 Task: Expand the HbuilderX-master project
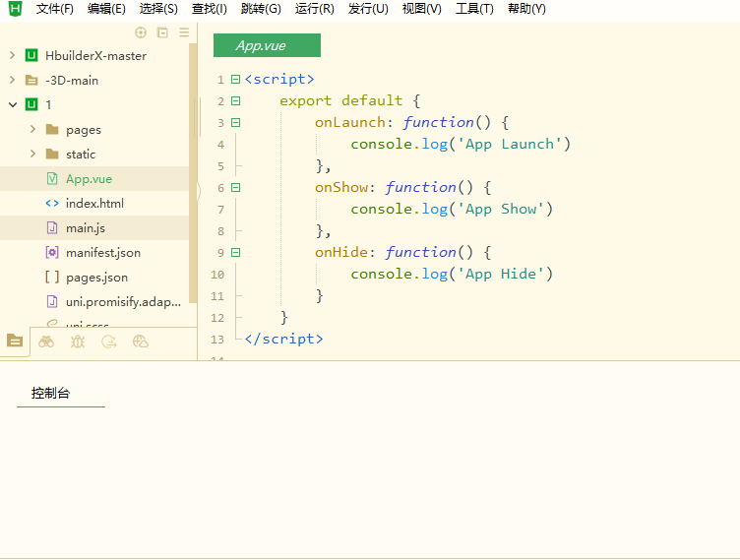point(12,55)
